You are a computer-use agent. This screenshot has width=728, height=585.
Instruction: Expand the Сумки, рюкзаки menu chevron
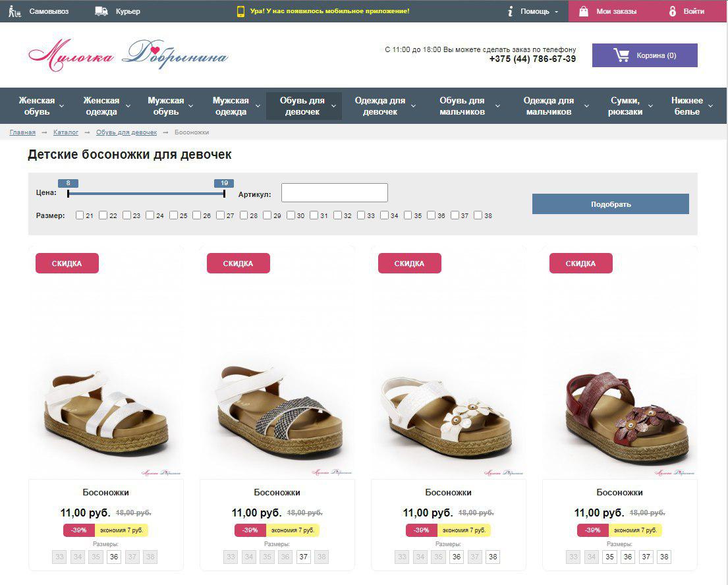click(x=650, y=106)
